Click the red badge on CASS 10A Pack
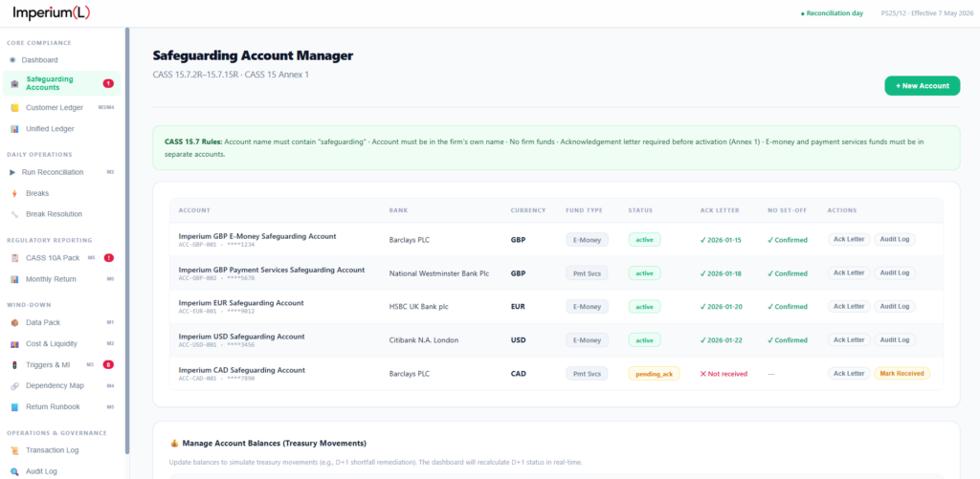The width and height of the screenshot is (980, 479). 108,258
